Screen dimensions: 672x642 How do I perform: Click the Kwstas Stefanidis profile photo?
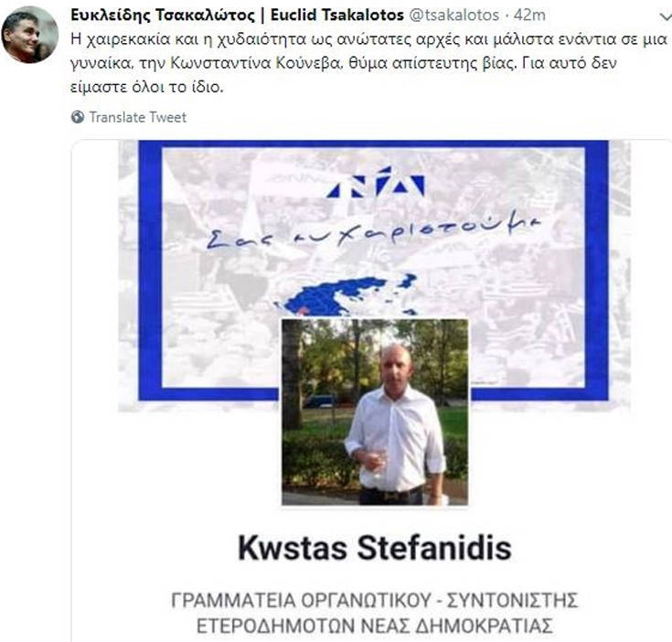point(375,412)
